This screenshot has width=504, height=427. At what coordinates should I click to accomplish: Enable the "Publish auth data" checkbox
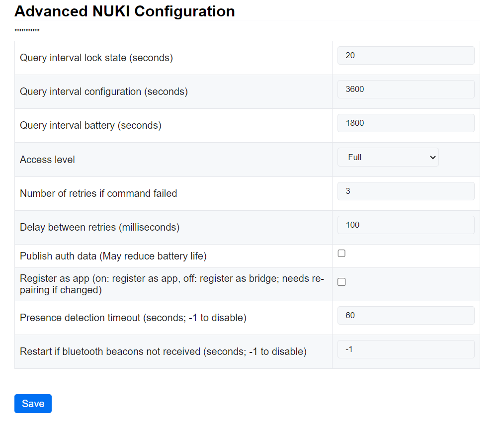pyautogui.click(x=341, y=253)
